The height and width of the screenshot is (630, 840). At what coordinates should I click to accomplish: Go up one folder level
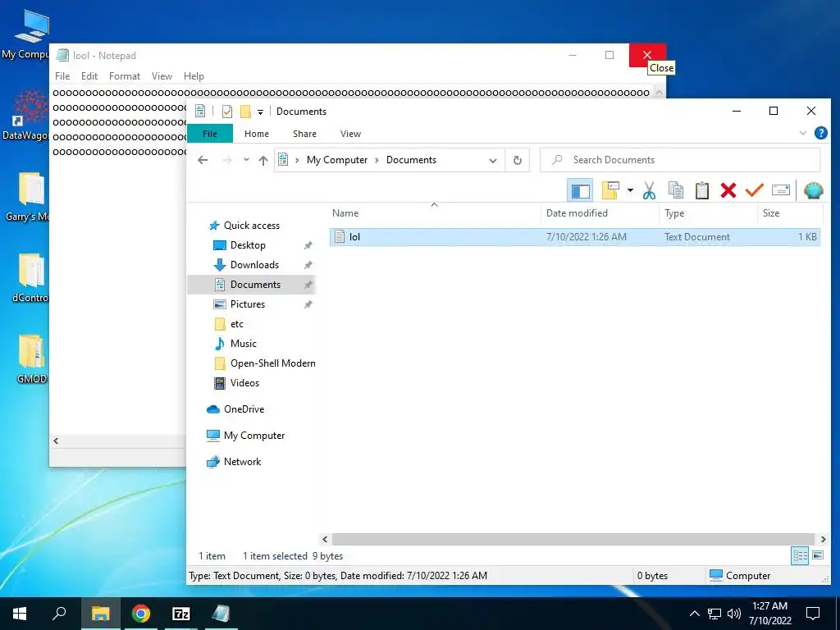(263, 160)
